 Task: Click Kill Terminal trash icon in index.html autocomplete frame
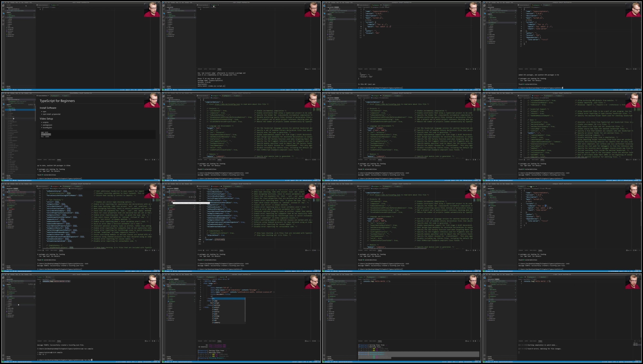point(315,341)
